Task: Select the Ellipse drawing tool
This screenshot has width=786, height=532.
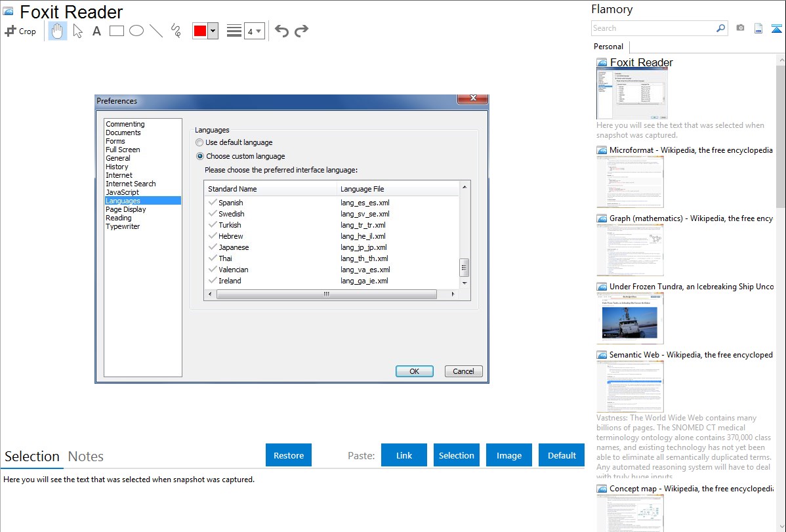Action: click(136, 31)
